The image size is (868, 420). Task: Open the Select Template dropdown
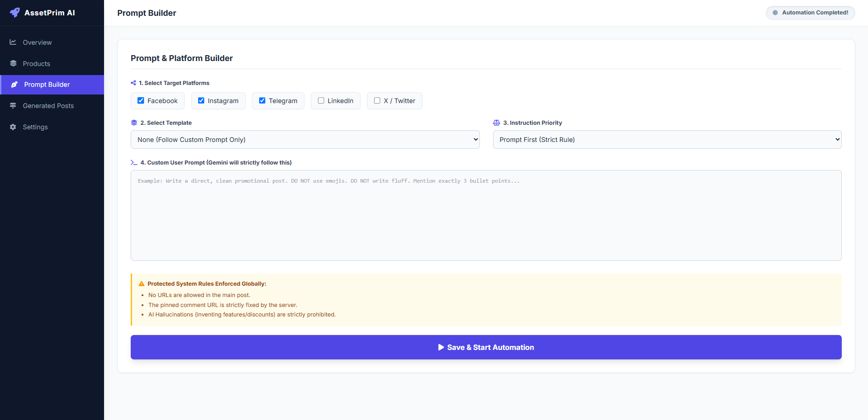tap(305, 140)
